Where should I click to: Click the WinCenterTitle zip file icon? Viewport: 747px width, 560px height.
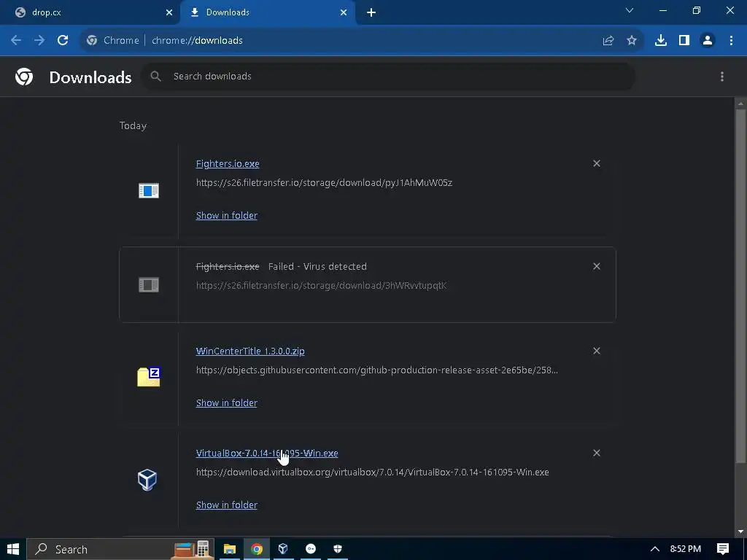149,377
